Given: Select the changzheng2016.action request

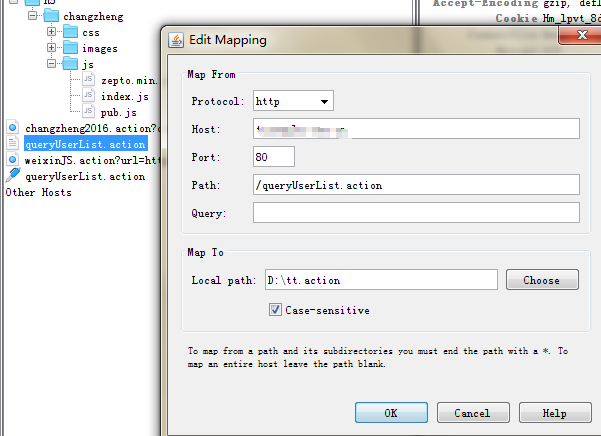Looking at the screenshot, I should pyautogui.click(x=92, y=128).
